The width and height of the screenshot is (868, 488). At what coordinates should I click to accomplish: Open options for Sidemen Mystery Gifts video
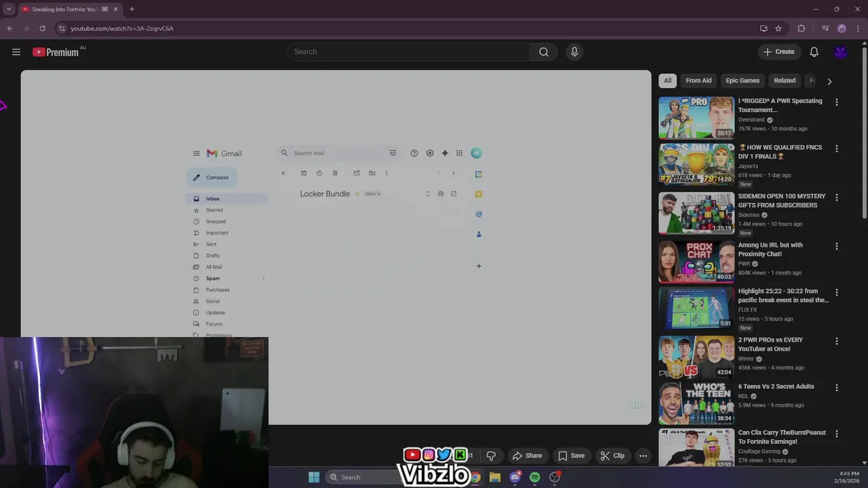(836, 197)
